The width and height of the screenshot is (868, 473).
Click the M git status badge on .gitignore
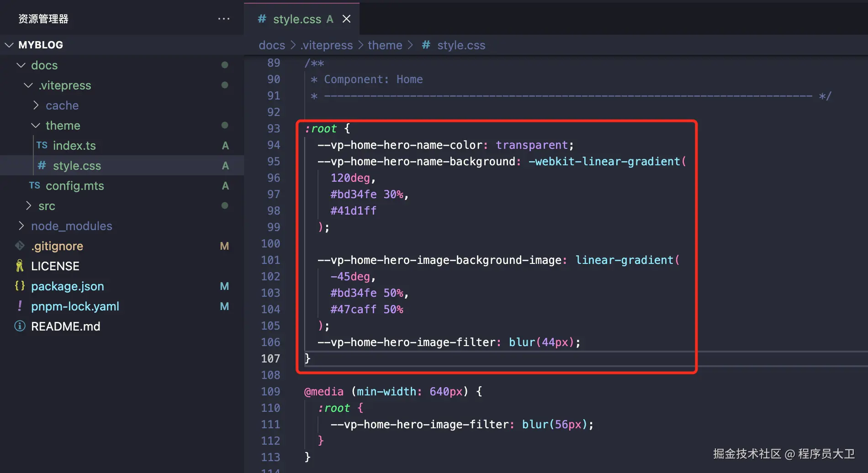[x=224, y=246]
